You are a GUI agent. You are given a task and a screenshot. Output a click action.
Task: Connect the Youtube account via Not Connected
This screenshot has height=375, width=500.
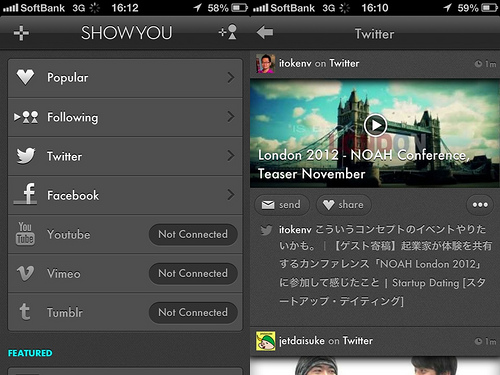click(x=193, y=234)
